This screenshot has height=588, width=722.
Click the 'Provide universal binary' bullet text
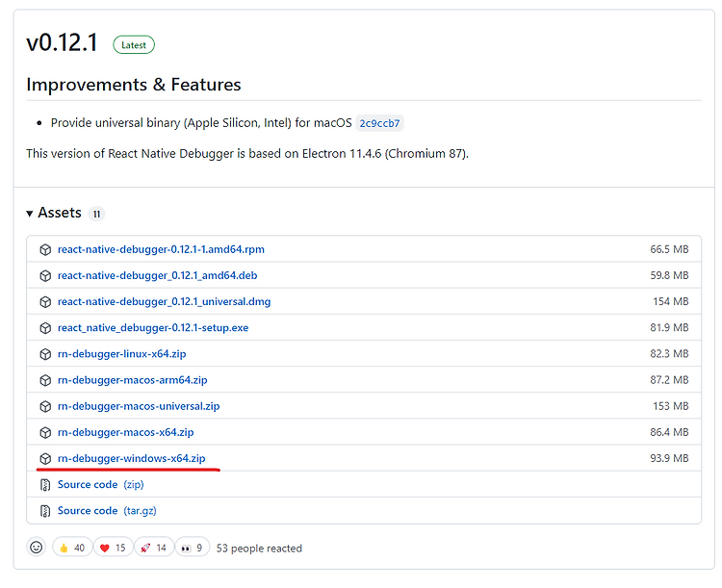[201, 123]
